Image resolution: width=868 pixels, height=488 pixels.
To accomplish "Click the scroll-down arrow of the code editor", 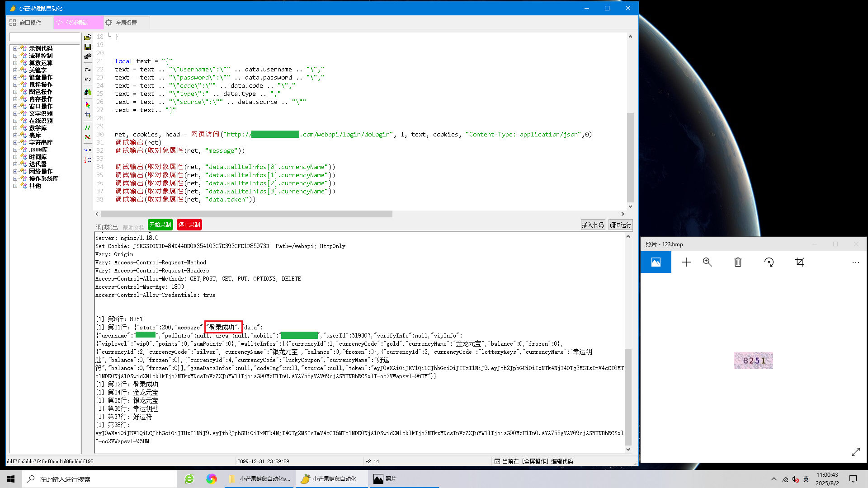I will pos(630,206).
